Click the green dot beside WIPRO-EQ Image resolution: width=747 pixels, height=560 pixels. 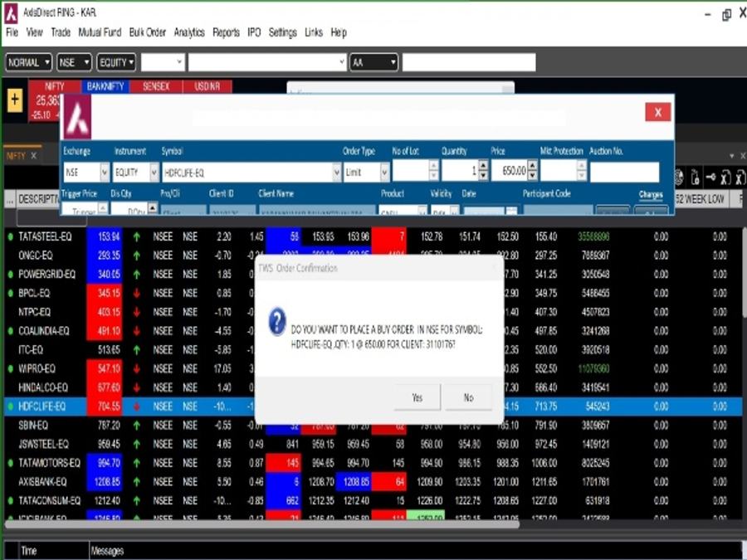click(10, 368)
